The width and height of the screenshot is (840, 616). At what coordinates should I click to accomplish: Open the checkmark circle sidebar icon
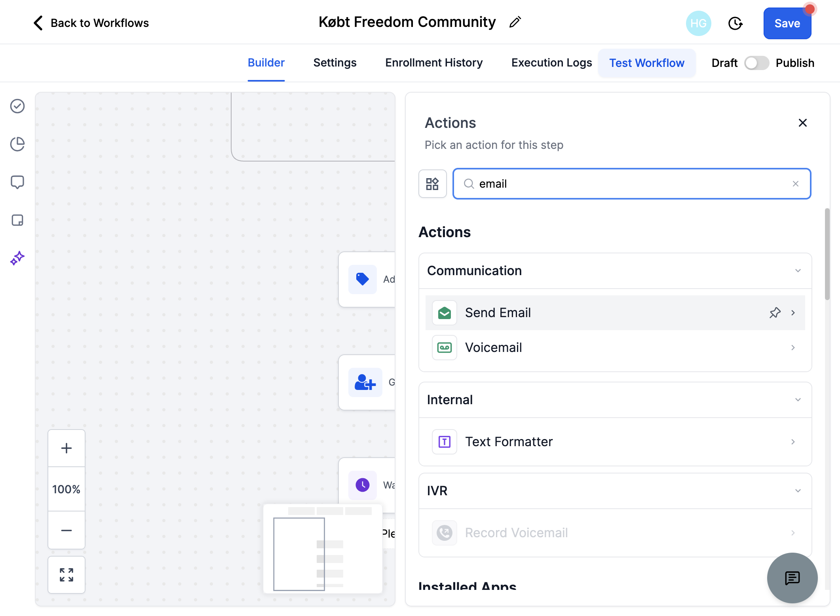click(17, 106)
